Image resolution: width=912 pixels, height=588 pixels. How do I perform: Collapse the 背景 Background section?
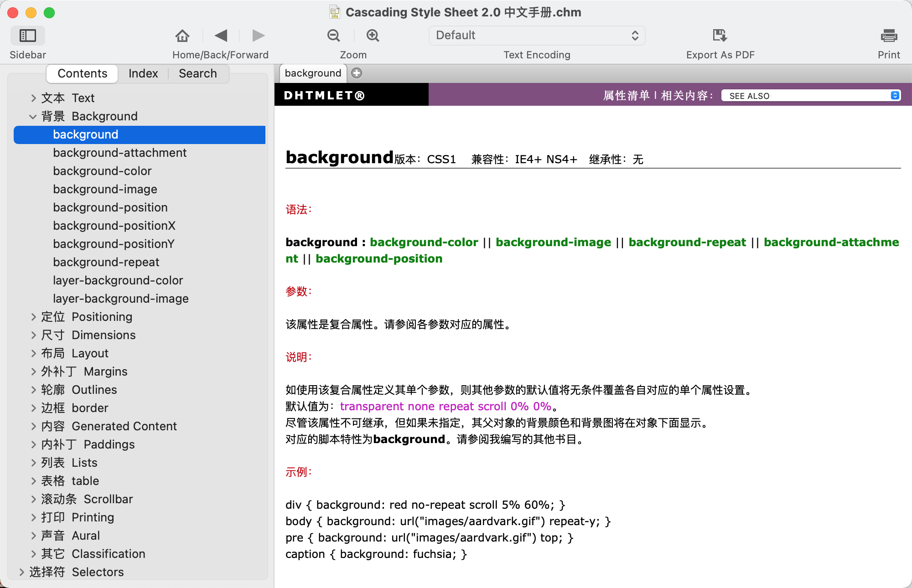click(32, 116)
